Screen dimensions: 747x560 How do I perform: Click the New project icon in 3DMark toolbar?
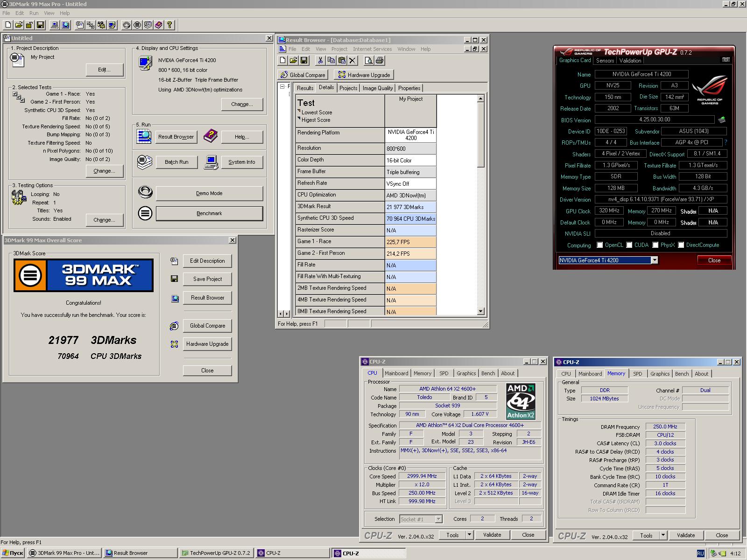[x=8, y=25]
